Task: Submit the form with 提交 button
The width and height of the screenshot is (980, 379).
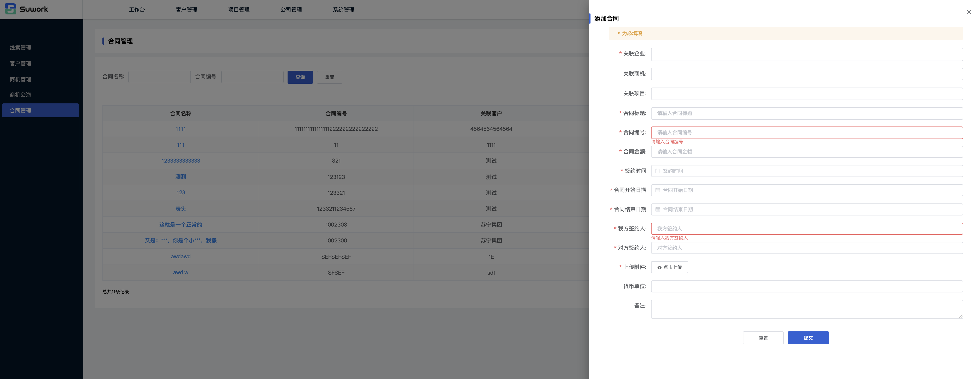Action: click(x=808, y=338)
